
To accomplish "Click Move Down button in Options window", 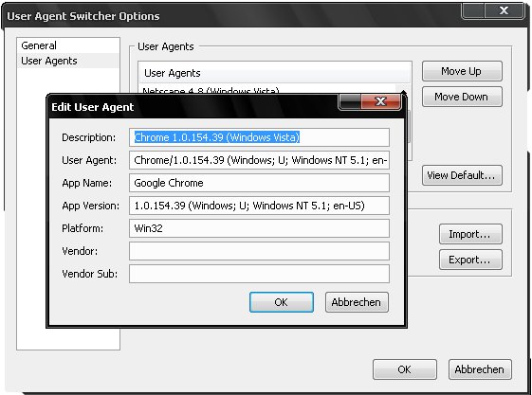I will [462, 97].
